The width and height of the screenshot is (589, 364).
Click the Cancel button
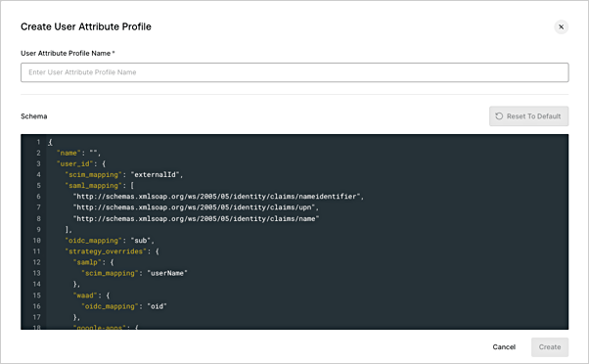point(504,347)
